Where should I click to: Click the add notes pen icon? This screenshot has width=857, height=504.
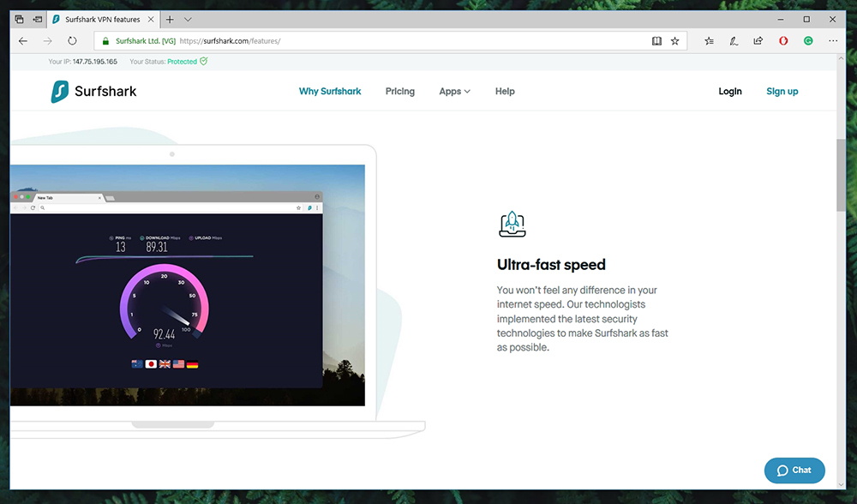734,40
